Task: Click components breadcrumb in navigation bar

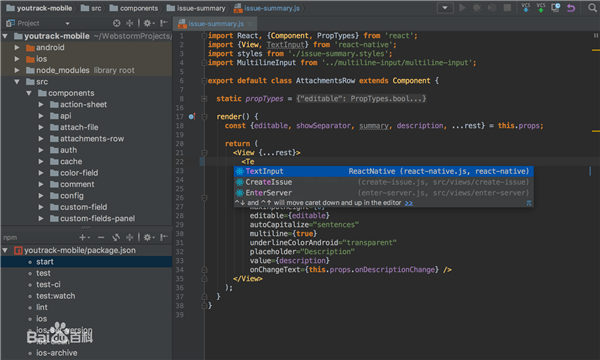Action: pos(134,8)
